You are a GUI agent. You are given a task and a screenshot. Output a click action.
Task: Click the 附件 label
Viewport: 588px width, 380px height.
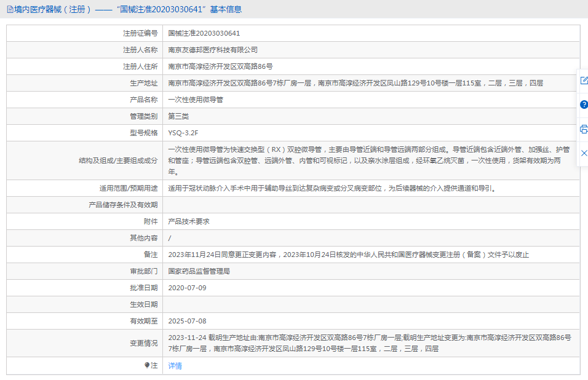[x=151, y=221]
